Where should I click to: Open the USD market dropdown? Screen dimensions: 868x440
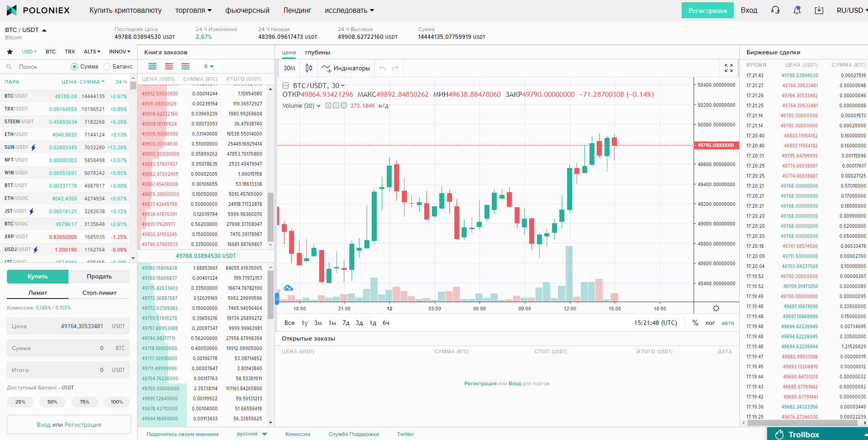point(29,52)
